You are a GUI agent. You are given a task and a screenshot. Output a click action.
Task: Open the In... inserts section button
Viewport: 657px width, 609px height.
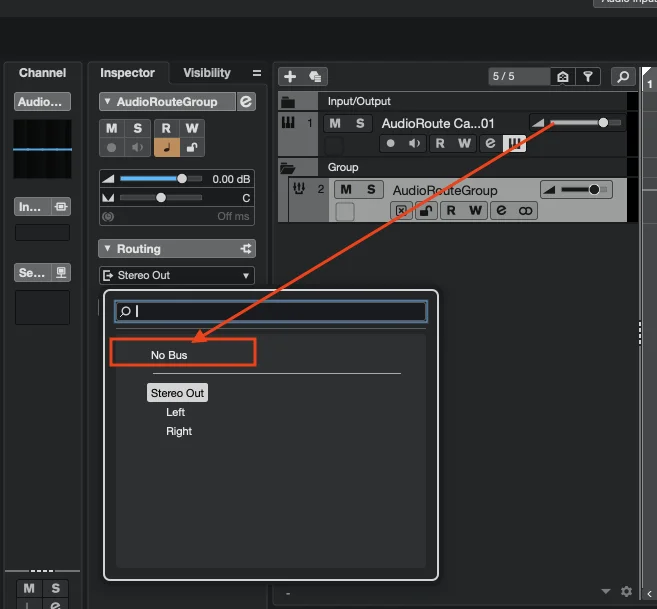click(42, 207)
